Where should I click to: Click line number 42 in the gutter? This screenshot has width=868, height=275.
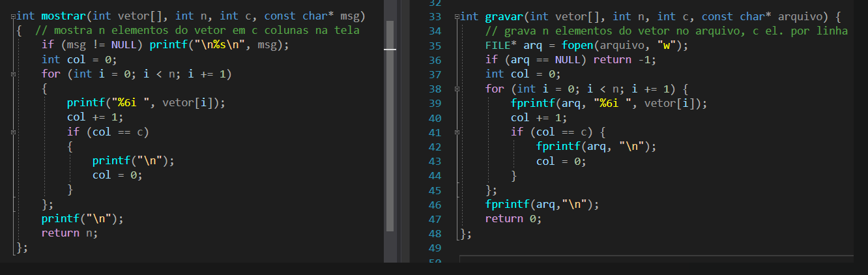tap(435, 147)
